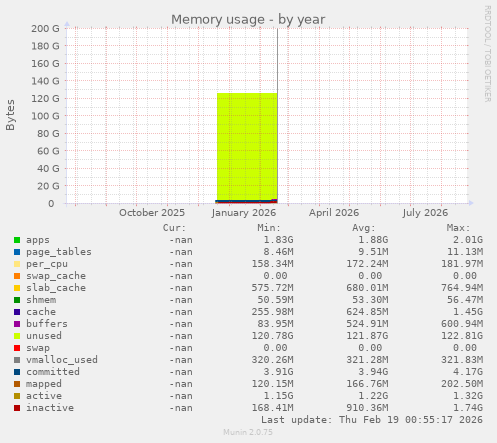Click the 'vmalloc_used' legend label
Image resolution: width=497 pixels, height=443 pixels.
tap(62, 360)
